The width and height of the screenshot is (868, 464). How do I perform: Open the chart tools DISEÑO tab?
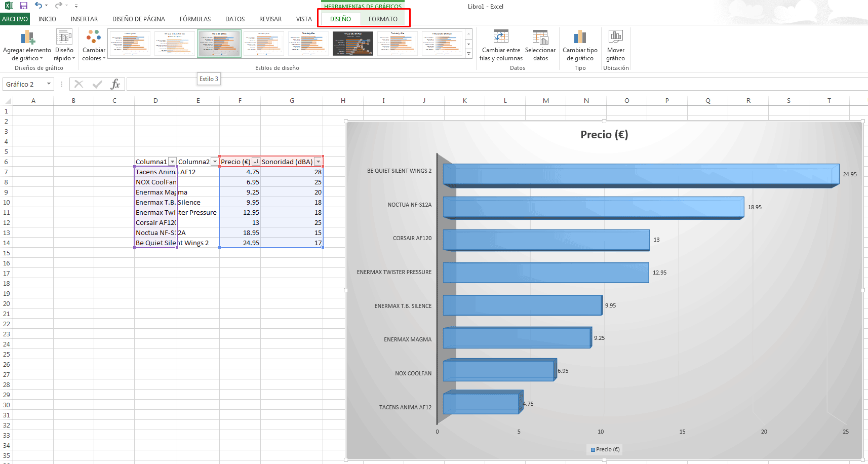[x=340, y=19]
